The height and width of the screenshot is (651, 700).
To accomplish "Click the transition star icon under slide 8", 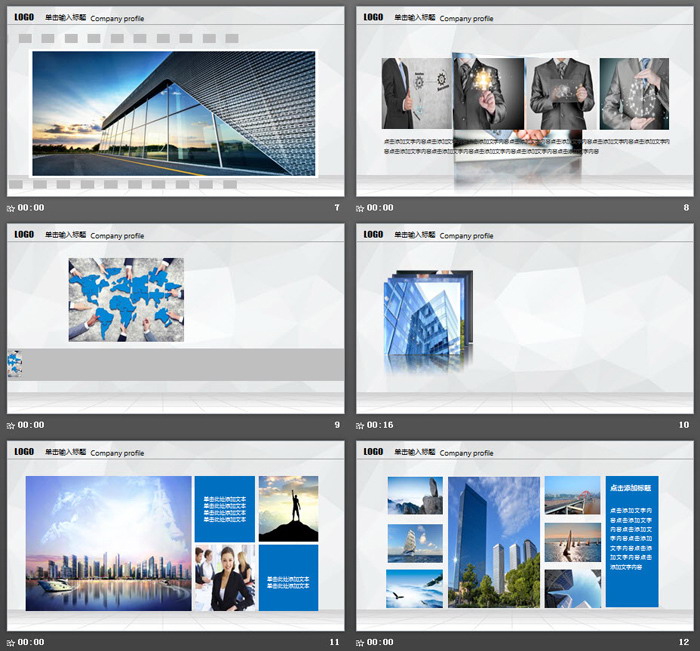I will [x=360, y=208].
